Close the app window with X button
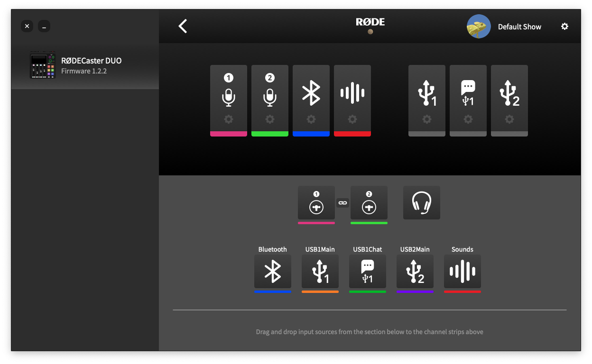This screenshot has width=592, height=364. 27,27
